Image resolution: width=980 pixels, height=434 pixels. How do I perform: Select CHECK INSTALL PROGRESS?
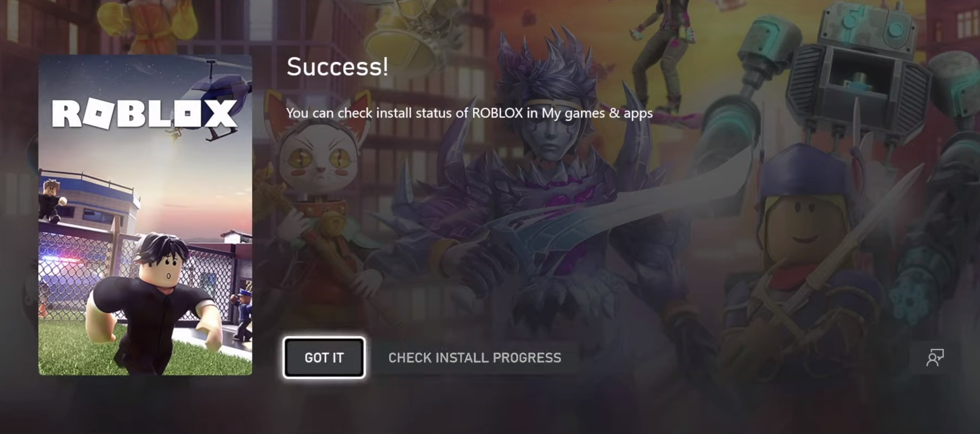pyautogui.click(x=475, y=358)
